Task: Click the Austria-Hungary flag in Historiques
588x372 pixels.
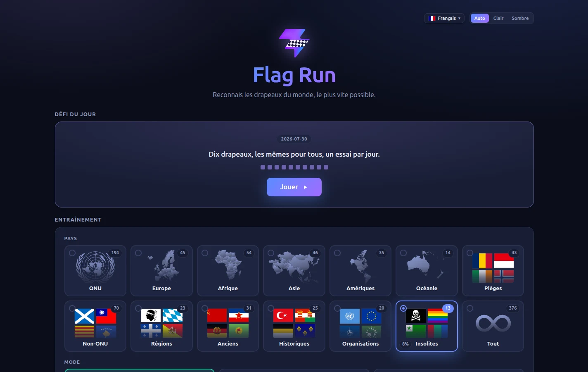Action: point(305,316)
